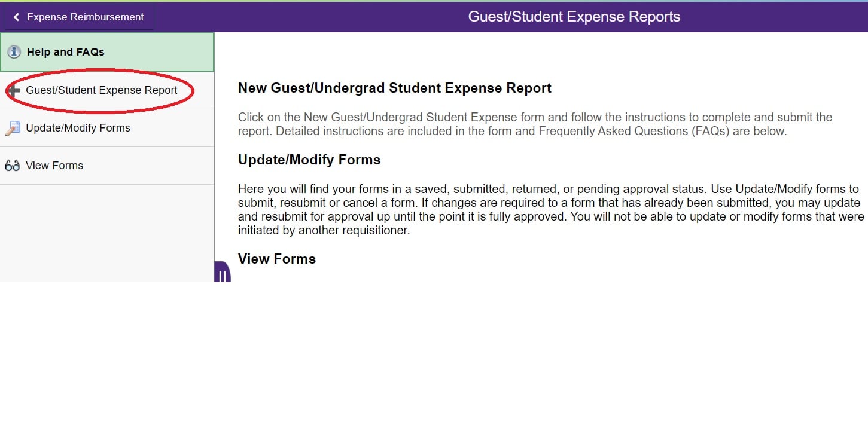Click the New Guest/Undergrad Student Expense Report heading
This screenshot has width=868, height=437.
point(394,88)
